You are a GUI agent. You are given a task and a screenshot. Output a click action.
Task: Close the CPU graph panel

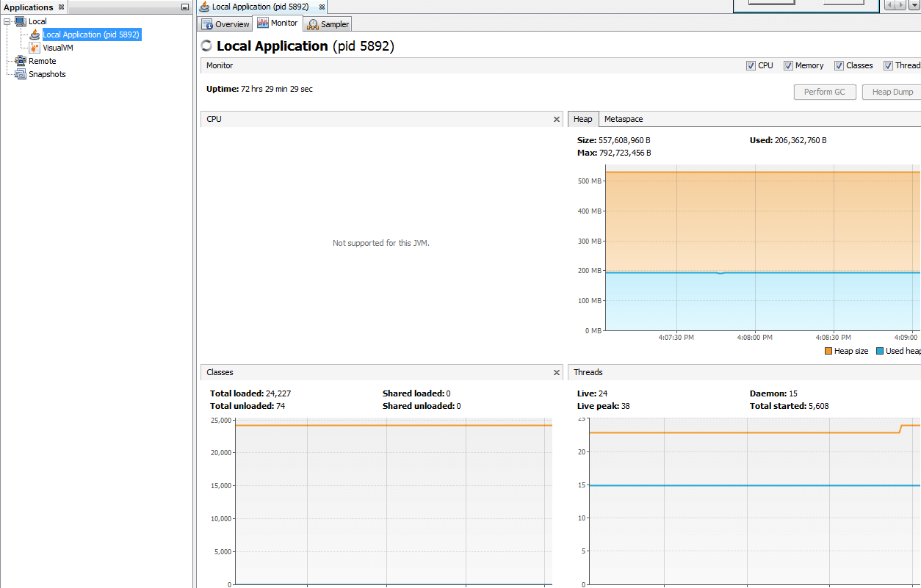coord(557,119)
